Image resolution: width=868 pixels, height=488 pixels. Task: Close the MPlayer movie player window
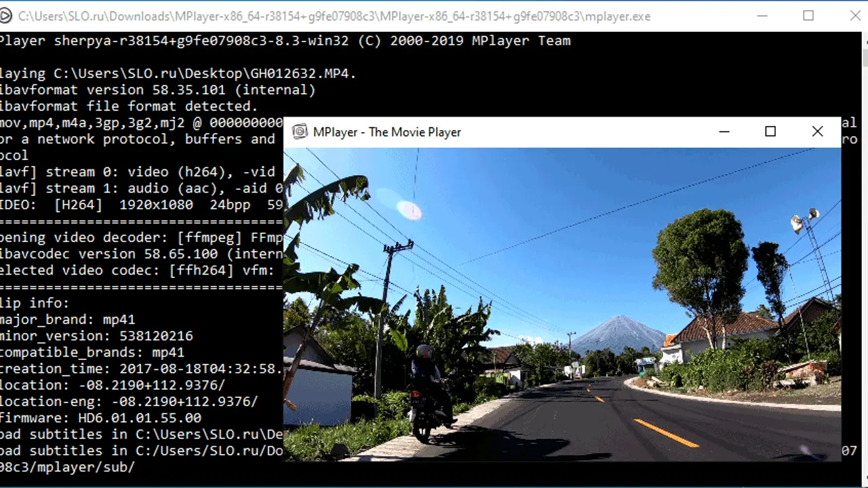817,132
